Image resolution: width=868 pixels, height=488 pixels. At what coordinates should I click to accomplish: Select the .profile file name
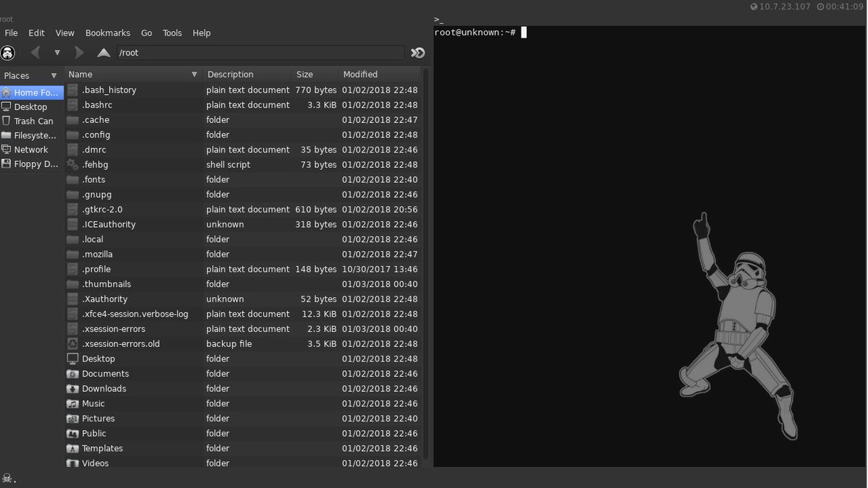[96, 269]
